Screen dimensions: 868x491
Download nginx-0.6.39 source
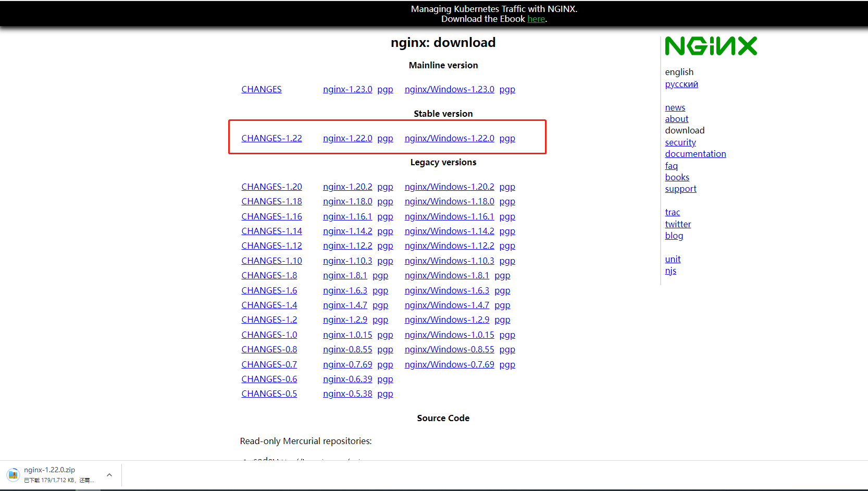point(348,379)
